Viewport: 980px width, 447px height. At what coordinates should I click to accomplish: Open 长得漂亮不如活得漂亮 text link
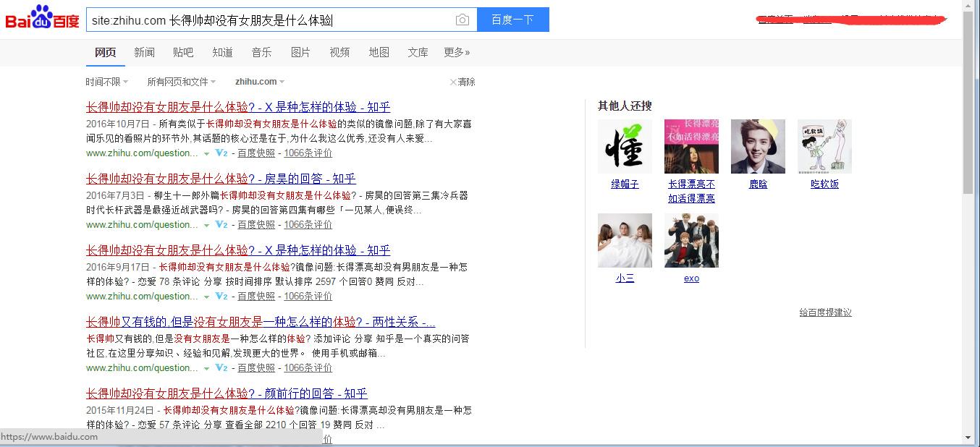(x=691, y=192)
